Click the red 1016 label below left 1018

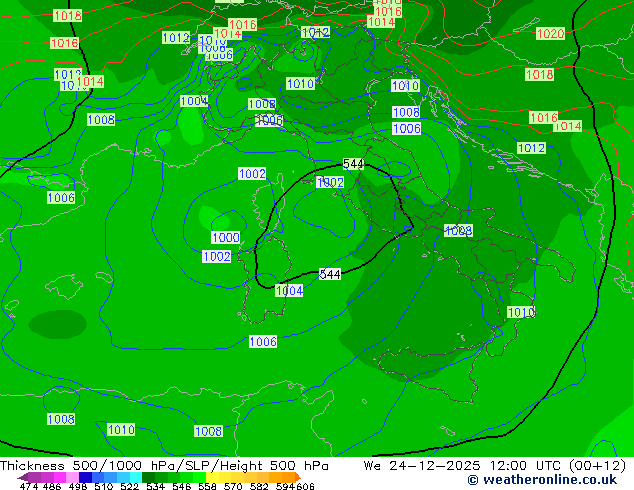pos(64,43)
